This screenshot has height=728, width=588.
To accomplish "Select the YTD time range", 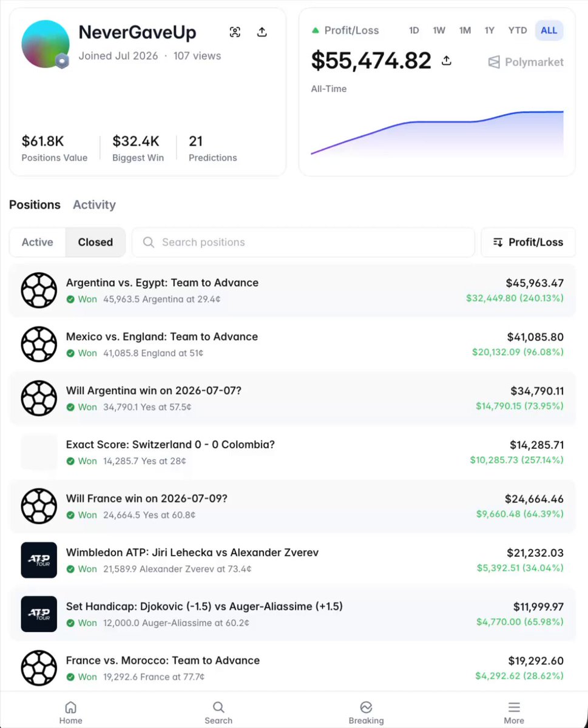I will [517, 30].
